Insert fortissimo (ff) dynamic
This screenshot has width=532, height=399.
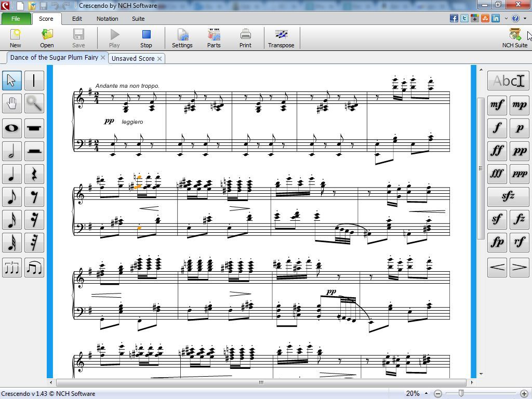pos(497,151)
